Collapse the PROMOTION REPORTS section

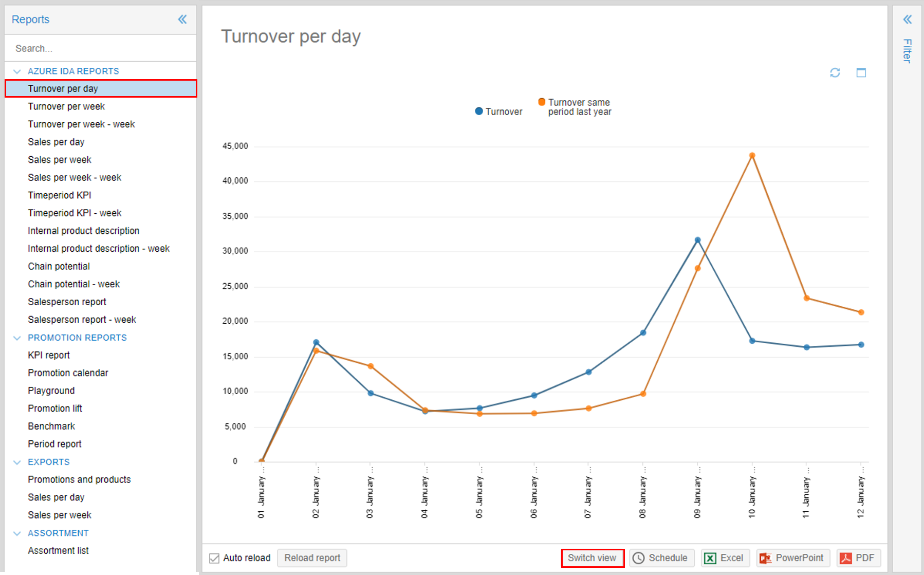[17, 338]
